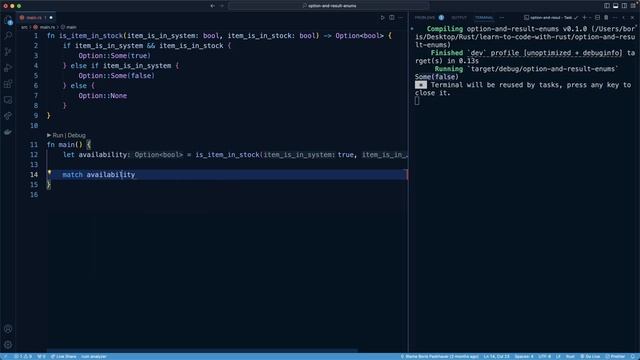Click 'is_item_in_stock' function name on line 1
Screen dimensions: 640x360
91,36
